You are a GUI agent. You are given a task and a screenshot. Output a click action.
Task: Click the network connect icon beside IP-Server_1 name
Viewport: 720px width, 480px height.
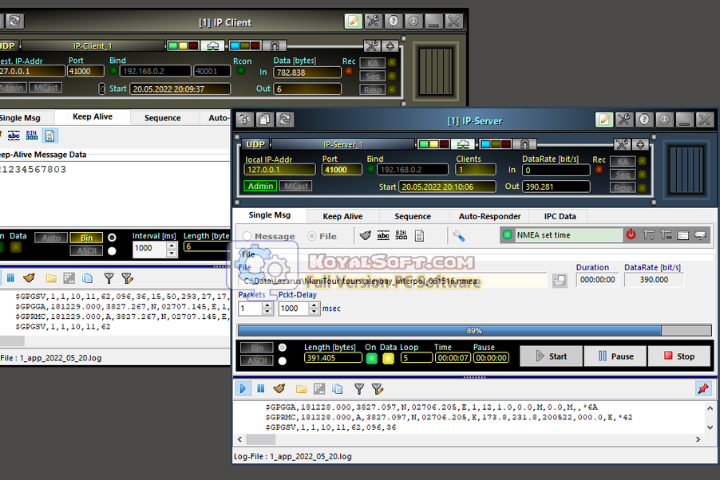point(463,145)
